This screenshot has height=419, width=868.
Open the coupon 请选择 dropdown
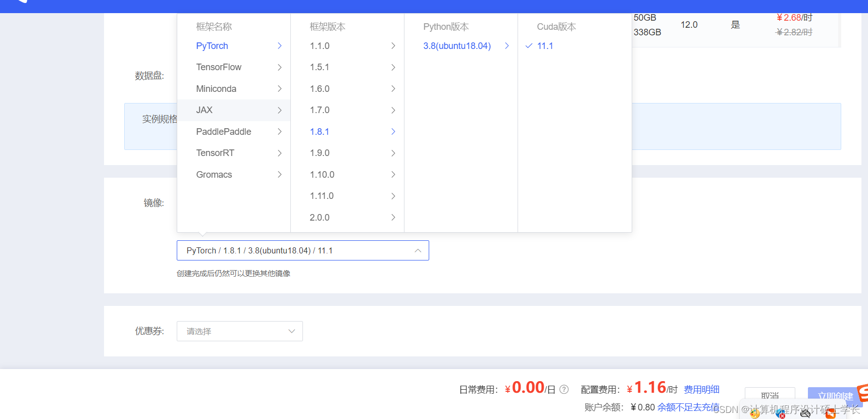click(x=240, y=331)
